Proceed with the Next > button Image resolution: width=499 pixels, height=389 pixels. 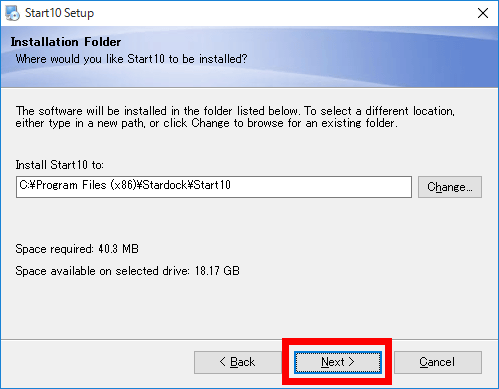coord(338,362)
